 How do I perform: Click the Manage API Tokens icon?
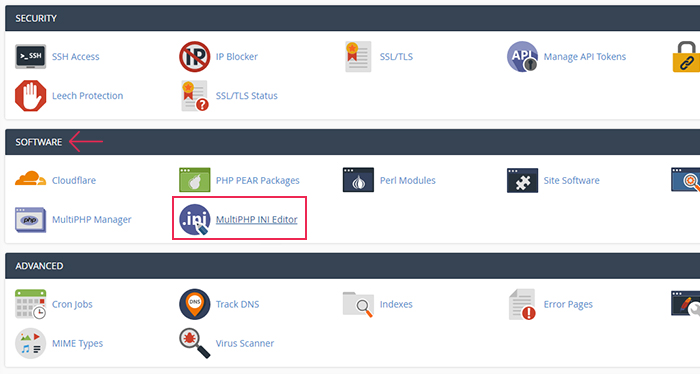tap(522, 57)
